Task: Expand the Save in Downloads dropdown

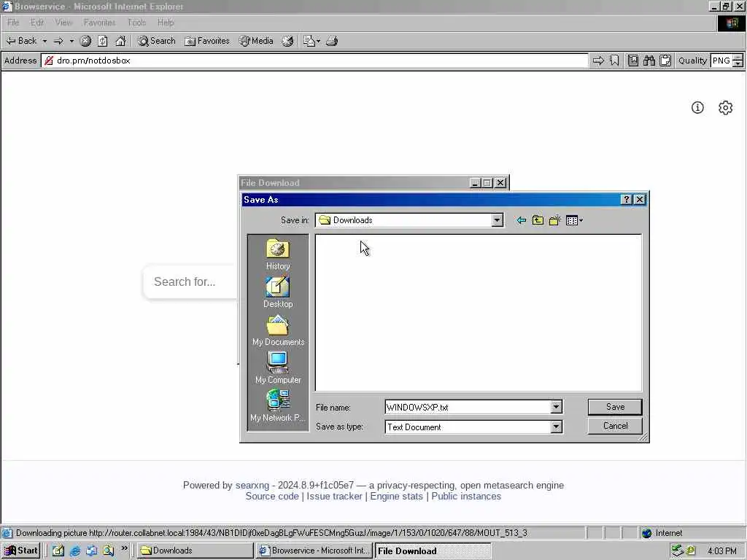Action: (498, 220)
